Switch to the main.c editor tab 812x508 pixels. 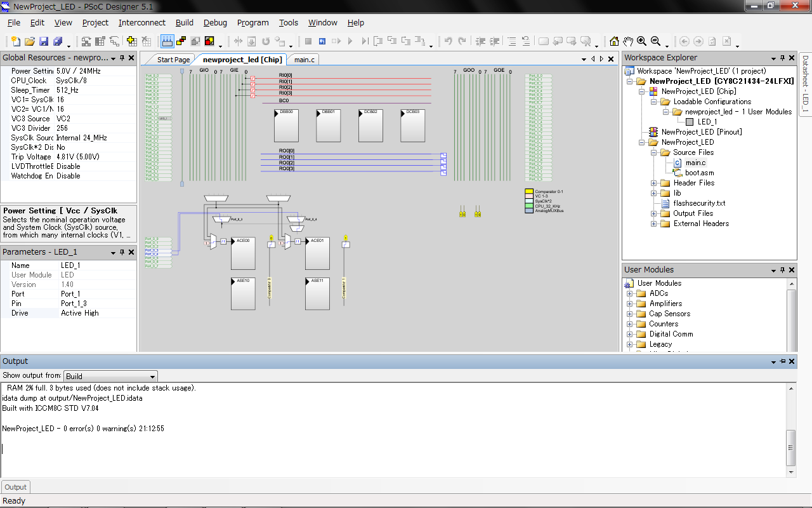tap(304, 60)
